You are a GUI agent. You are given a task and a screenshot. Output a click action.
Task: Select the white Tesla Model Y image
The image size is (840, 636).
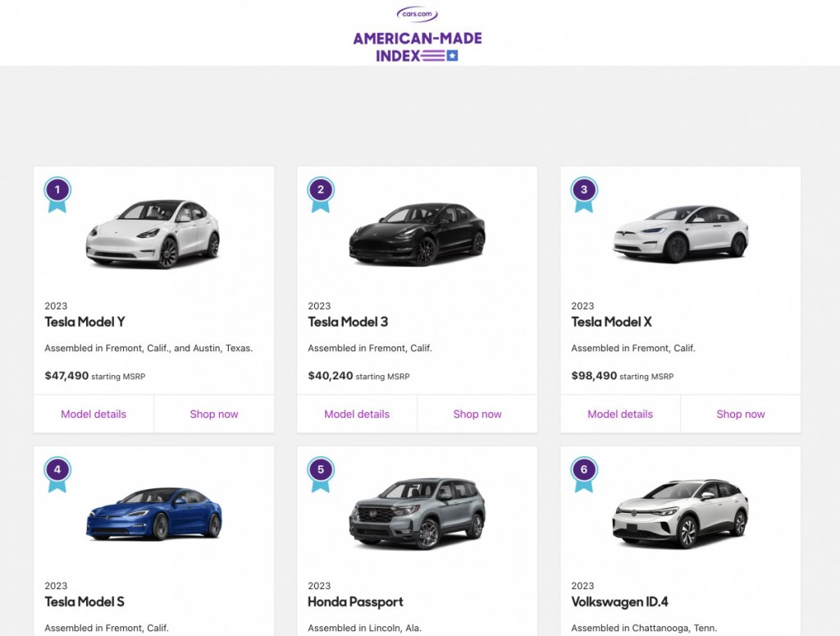click(x=153, y=234)
